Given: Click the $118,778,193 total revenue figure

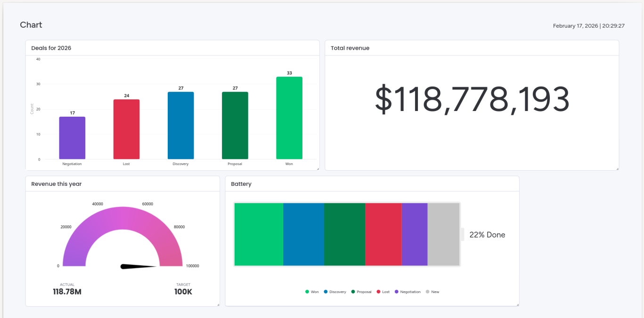Looking at the screenshot, I should click(x=472, y=99).
